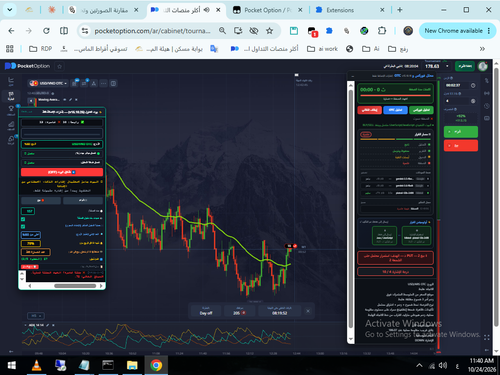Image resolution: width=500 pixels, height=375 pixels.
Task: Minimize the right analysis panel with dash icon
Action: point(353,76)
